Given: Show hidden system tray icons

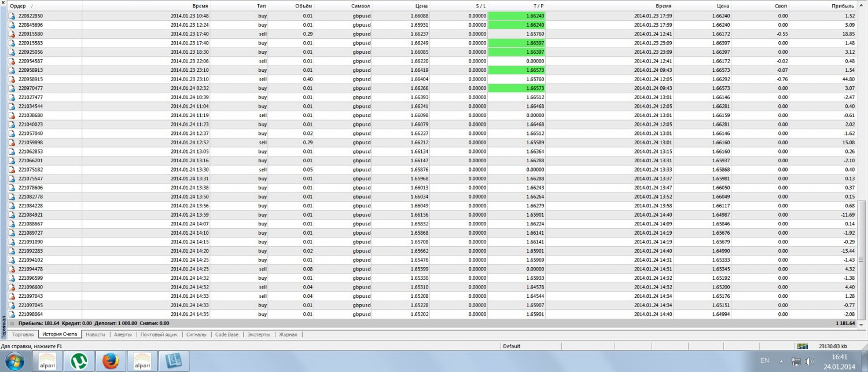Looking at the screenshot, I should pyautogui.click(x=782, y=362).
